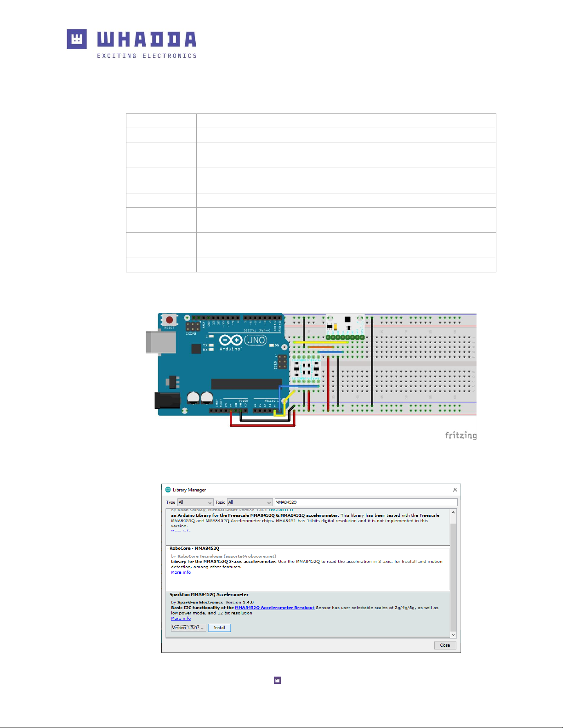Screen dimensions: 563x728
Task: Select the RoboCore - MMA8452Q entry title
Action: click(194, 548)
